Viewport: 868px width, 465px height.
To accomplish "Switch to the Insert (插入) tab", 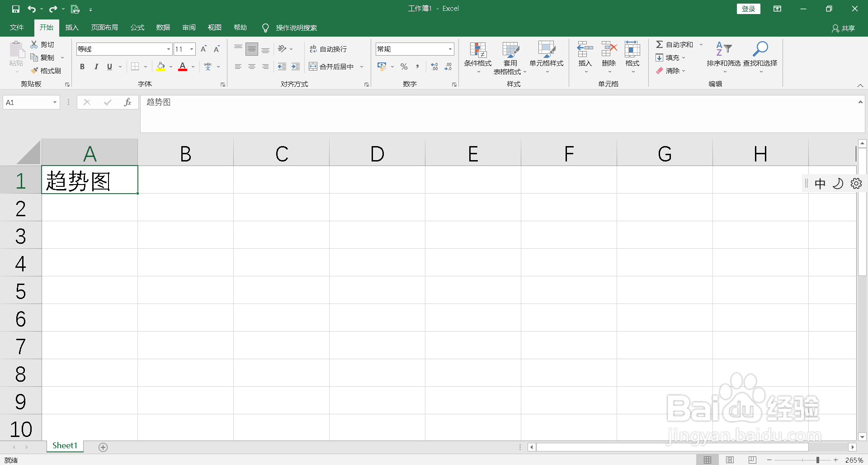I will [x=72, y=28].
